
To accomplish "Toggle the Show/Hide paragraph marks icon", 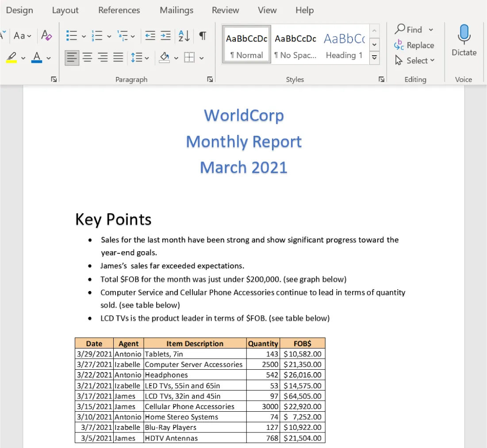I will [x=202, y=36].
